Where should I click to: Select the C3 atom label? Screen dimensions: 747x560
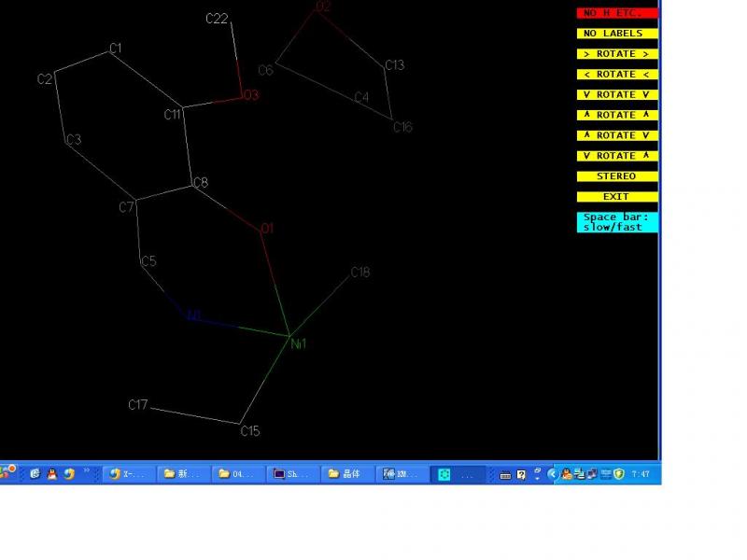[x=74, y=139]
